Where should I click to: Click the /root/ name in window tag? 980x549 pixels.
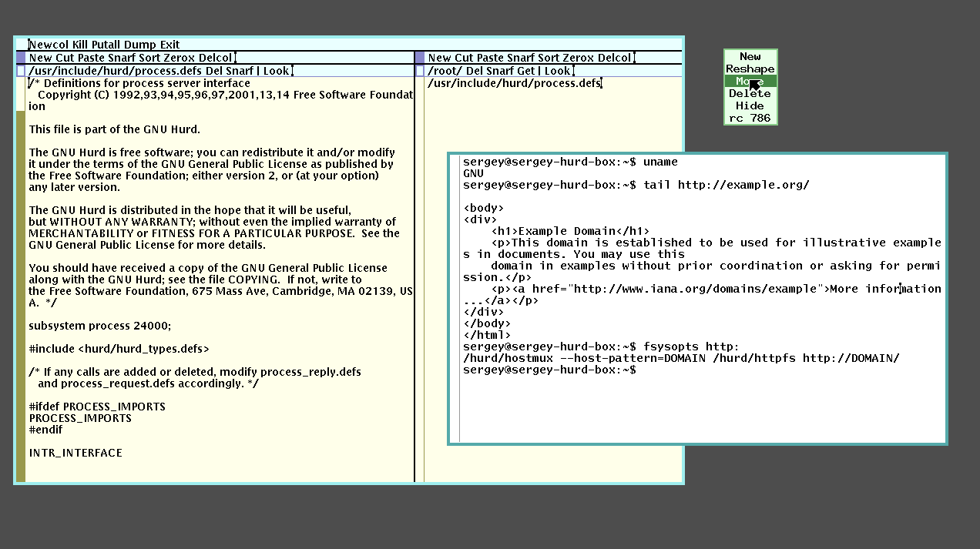point(445,71)
